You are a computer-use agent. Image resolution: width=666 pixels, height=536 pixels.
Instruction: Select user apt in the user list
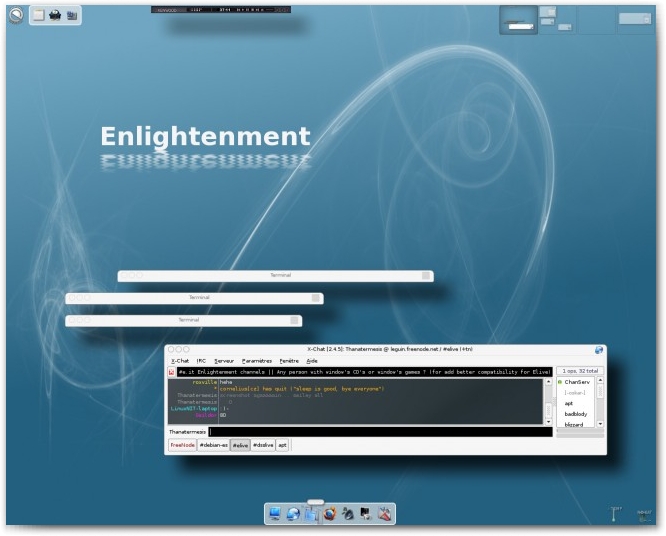point(569,403)
